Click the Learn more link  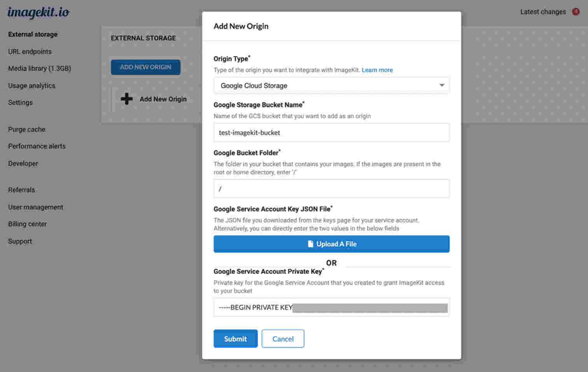coord(377,70)
